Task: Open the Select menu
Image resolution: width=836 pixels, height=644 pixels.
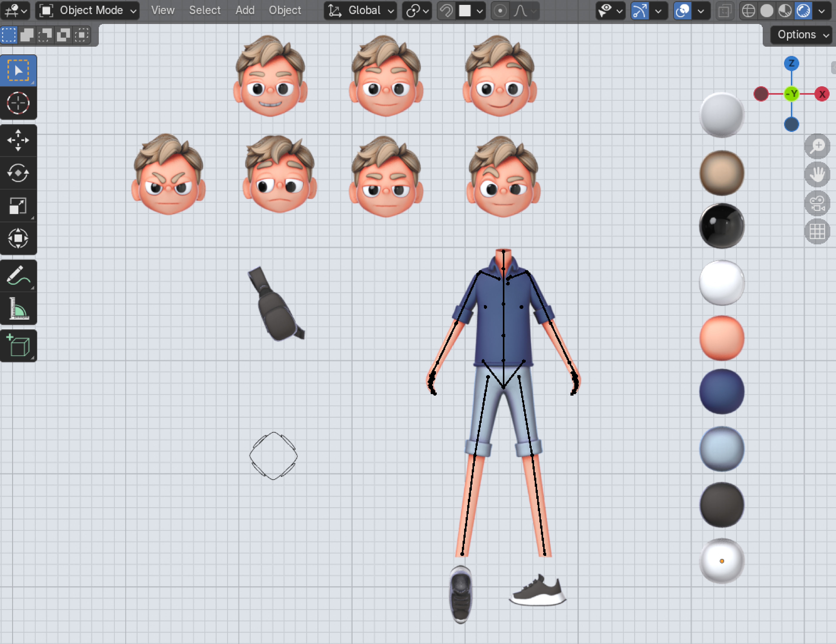Action: tap(204, 10)
